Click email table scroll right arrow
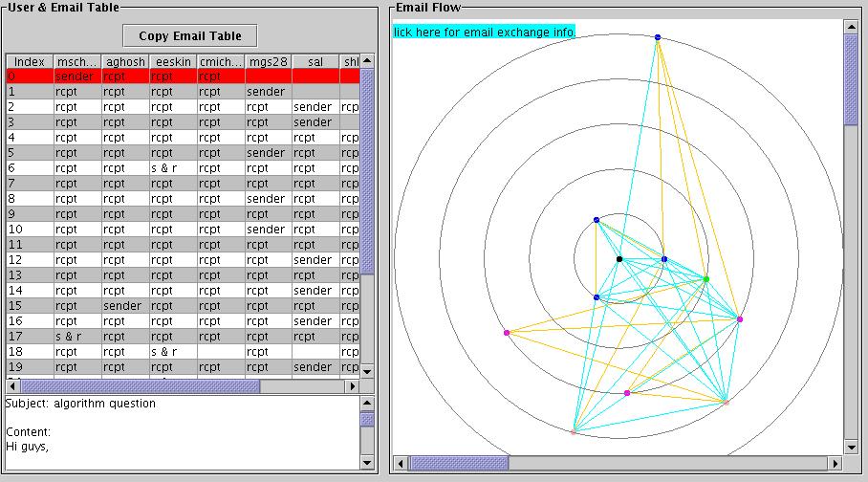 tap(353, 386)
